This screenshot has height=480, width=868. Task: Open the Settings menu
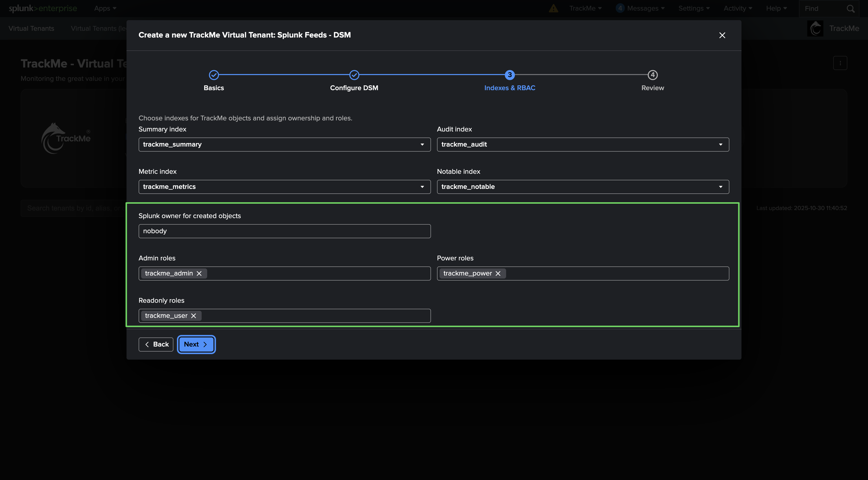coord(694,8)
